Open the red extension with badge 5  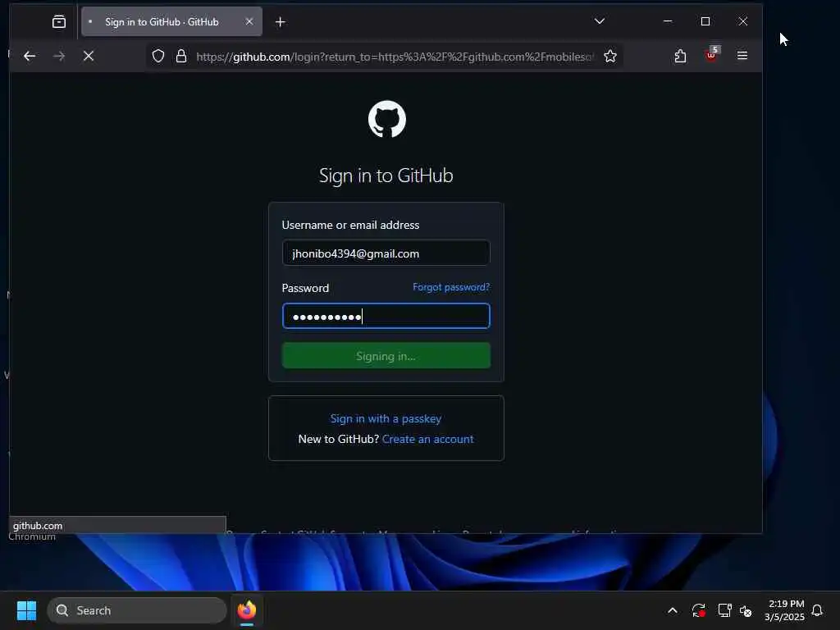pyautogui.click(x=712, y=55)
